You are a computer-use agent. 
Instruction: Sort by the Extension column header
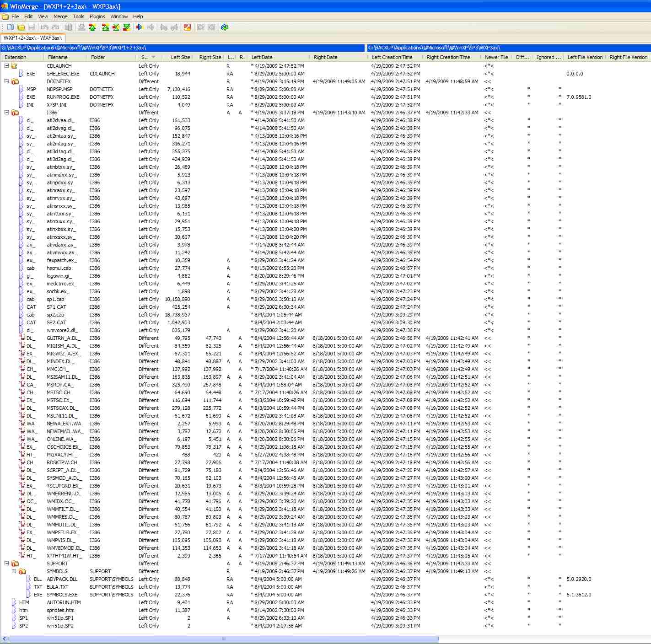click(22, 57)
